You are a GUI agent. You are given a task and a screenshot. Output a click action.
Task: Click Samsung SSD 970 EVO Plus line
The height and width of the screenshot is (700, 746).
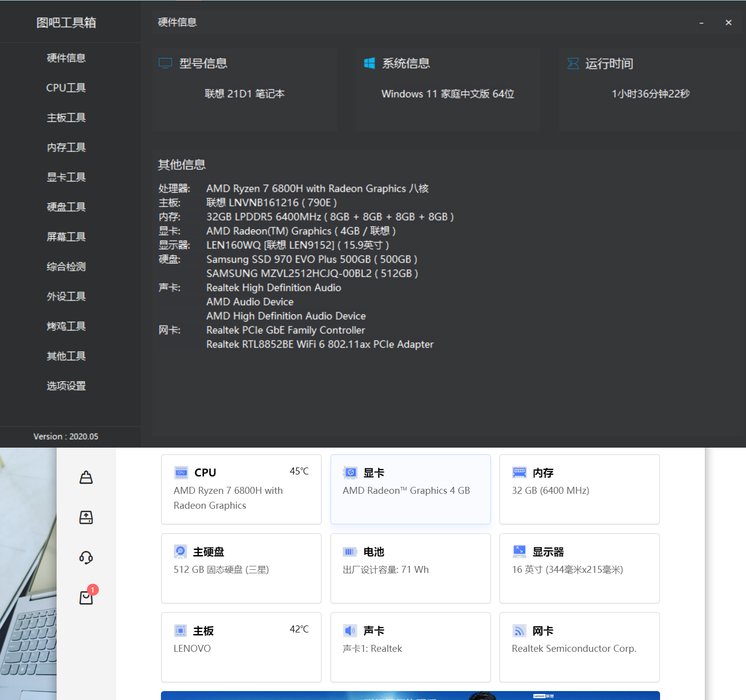[312, 259]
